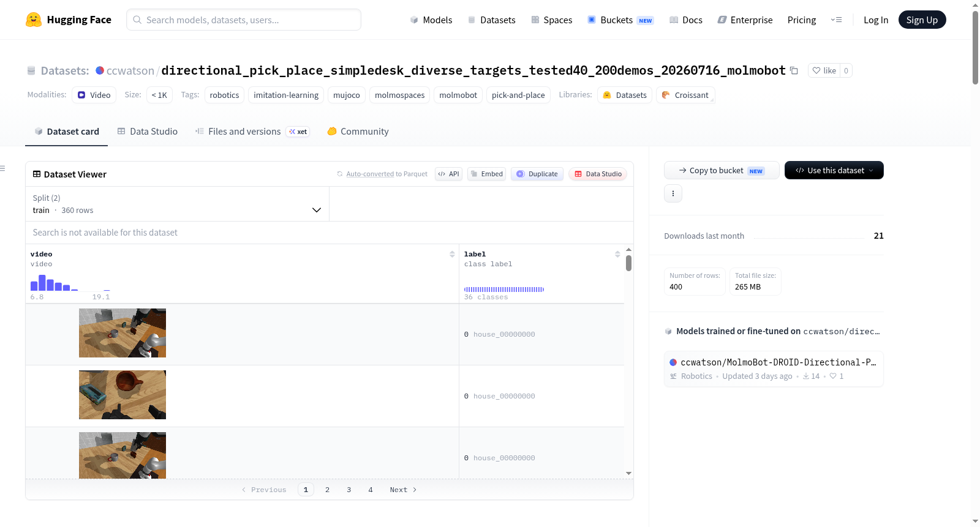Toggle the left sidebar table-of-contents icon

point(2,168)
